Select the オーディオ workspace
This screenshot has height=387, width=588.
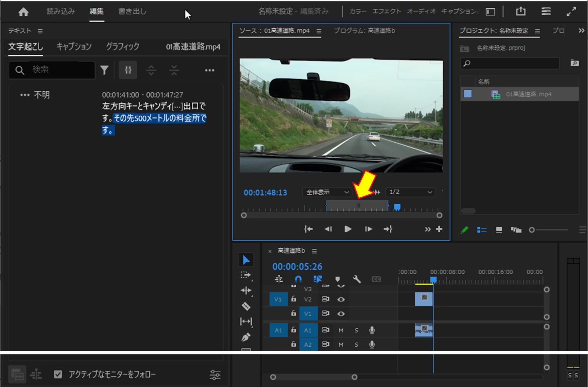421,11
